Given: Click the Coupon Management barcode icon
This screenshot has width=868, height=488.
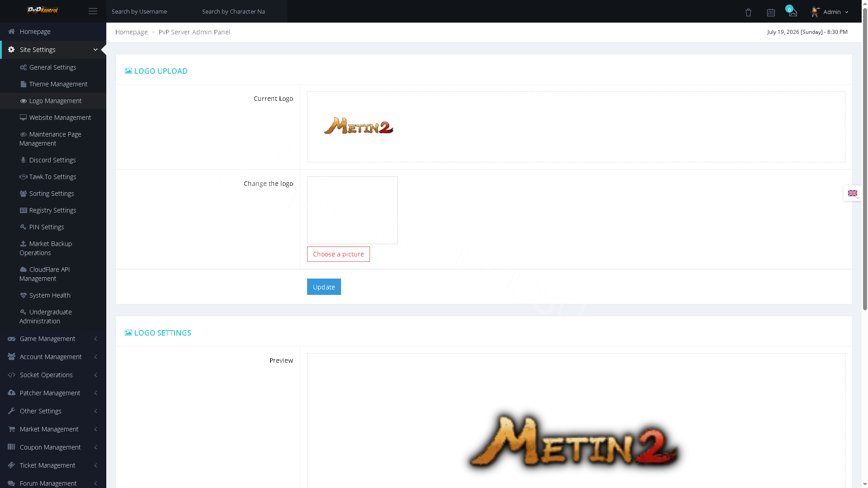Looking at the screenshot, I should (x=11, y=447).
